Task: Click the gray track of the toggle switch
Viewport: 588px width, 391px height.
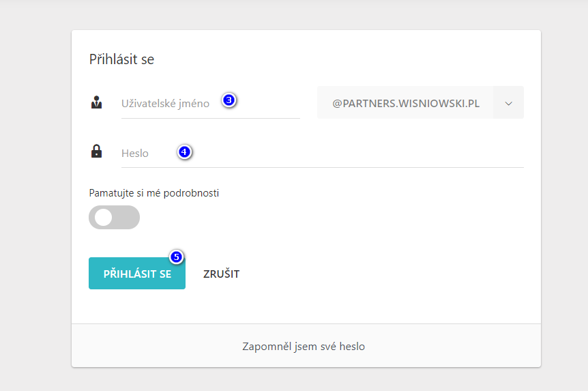Action: [128, 217]
